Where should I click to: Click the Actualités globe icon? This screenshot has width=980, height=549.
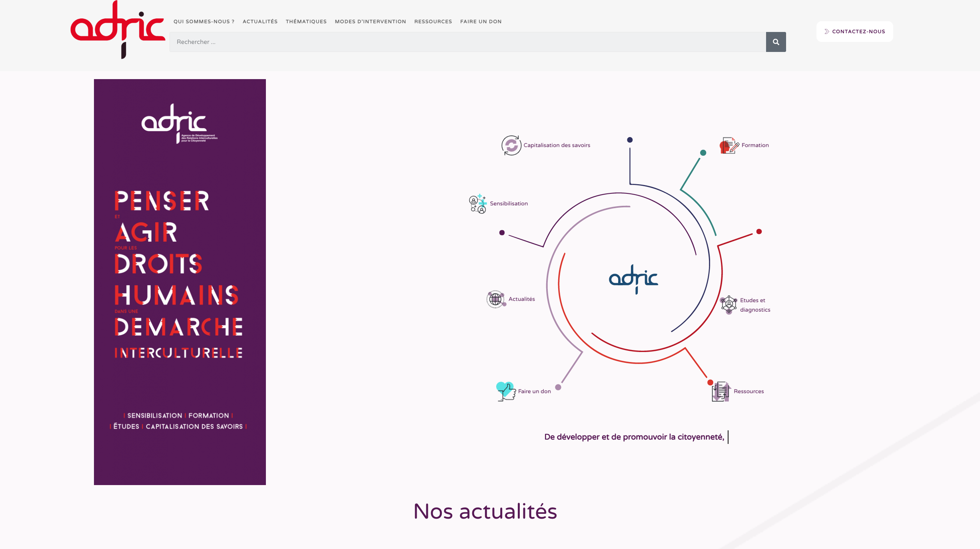[x=496, y=299]
